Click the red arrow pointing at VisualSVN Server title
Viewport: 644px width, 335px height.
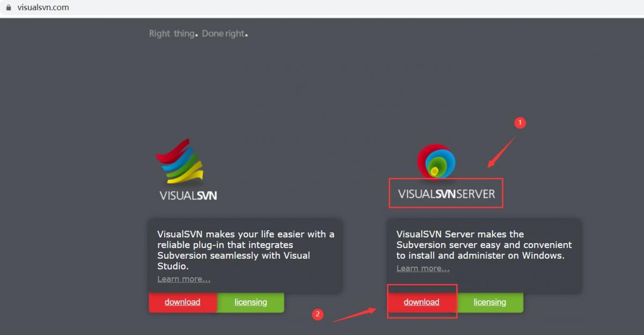501,152
